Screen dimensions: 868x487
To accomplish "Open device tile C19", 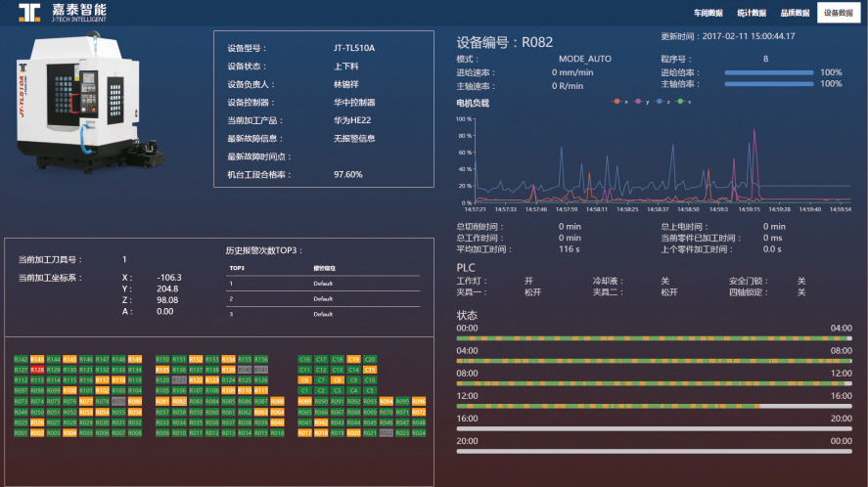I will [x=353, y=359].
